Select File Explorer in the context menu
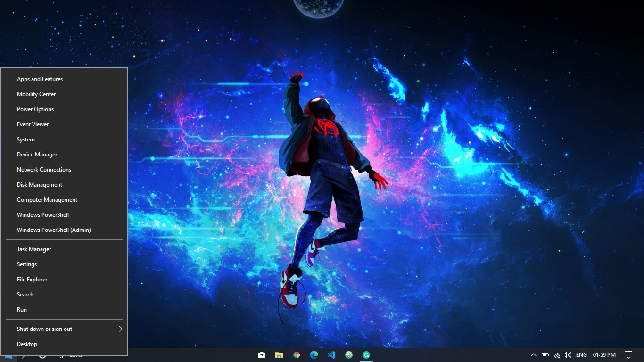Image resolution: width=644 pixels, height=362 pixels. coord(64,280)
